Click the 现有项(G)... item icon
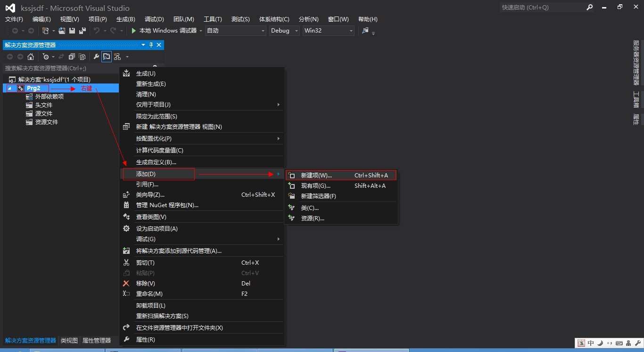The width and height of the screenshot is (644, 352). [292, 186]
